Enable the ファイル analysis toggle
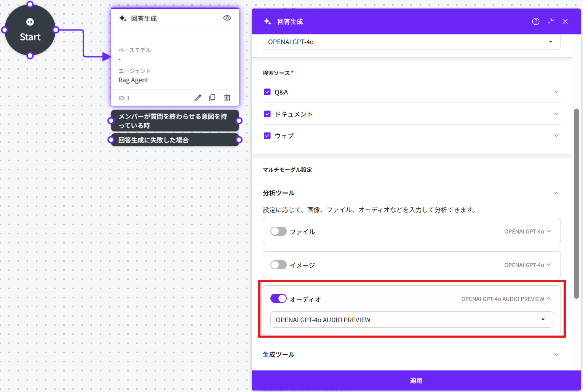This screenshot has width=583, height=392. 278,231
